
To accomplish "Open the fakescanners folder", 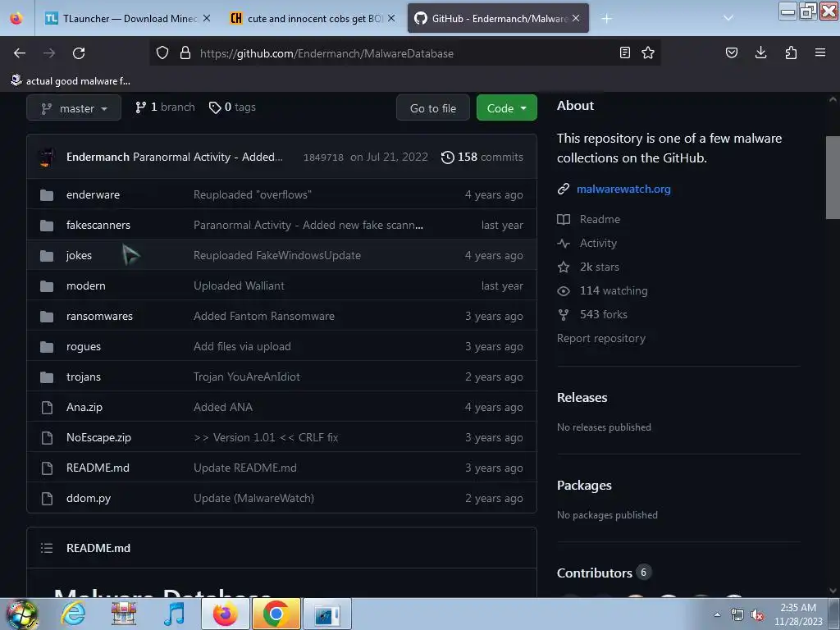I will point(98,226).
